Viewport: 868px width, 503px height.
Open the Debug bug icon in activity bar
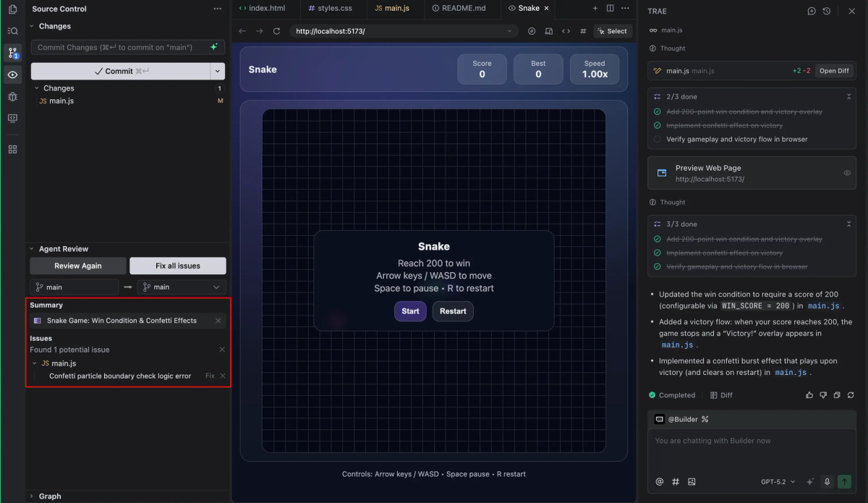12,96
